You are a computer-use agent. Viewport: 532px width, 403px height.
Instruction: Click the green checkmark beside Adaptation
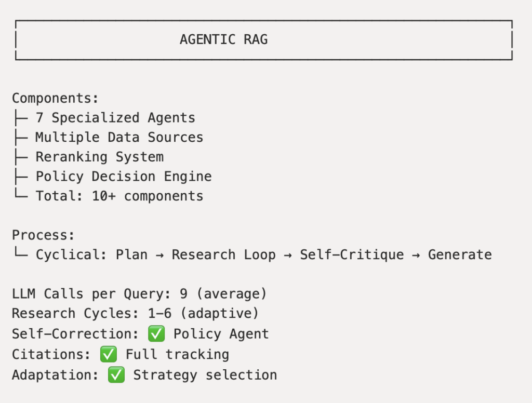[x=116, y=375]
